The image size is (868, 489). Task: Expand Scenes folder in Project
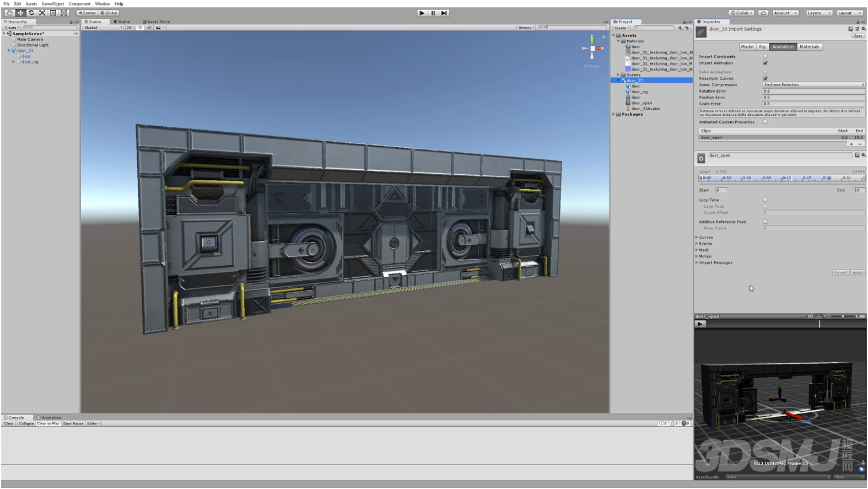(618, 74)
